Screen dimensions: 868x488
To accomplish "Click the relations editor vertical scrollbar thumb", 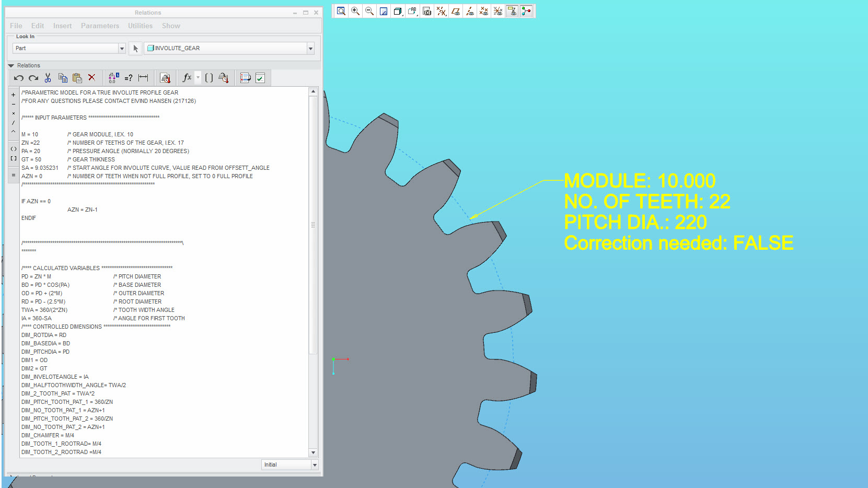I will point(313,225).
